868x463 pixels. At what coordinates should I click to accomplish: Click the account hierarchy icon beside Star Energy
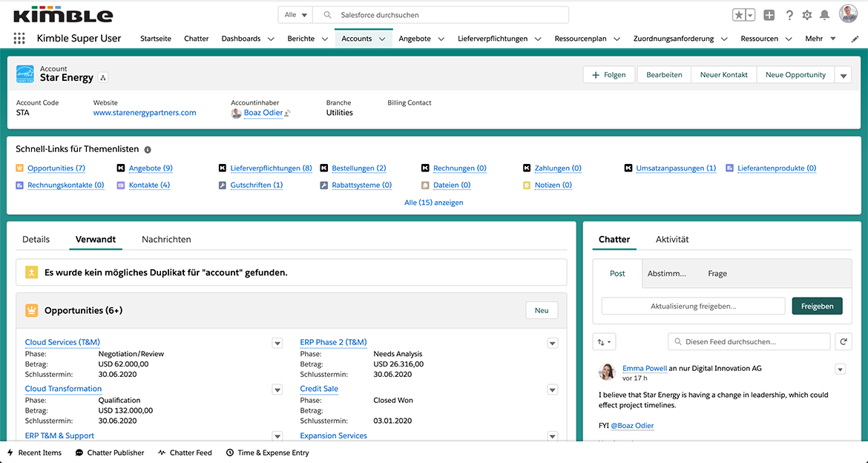[x=103, y=77]
